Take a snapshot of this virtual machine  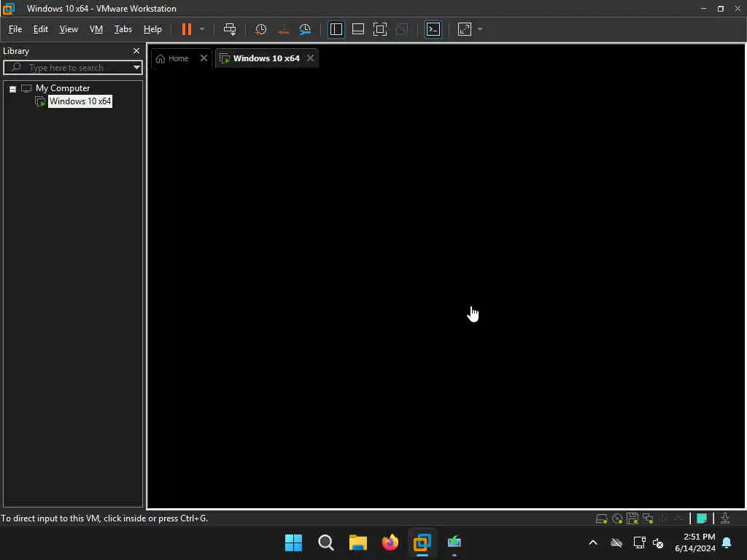260,29
